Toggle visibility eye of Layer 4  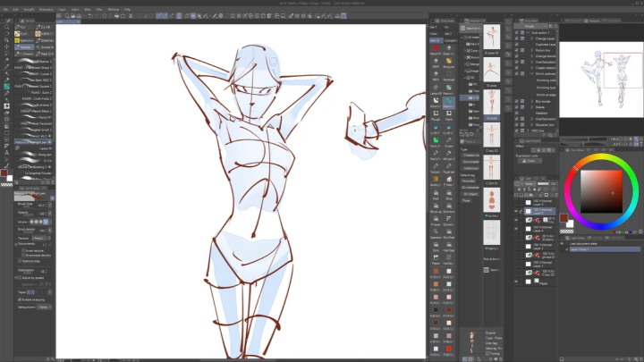click(x=516, y=229)
